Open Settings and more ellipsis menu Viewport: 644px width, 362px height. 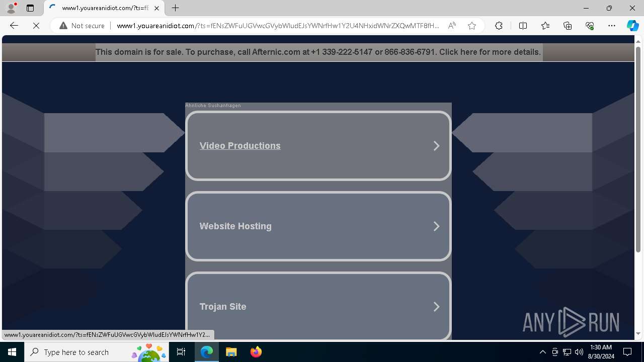click(x=612, y=26)
